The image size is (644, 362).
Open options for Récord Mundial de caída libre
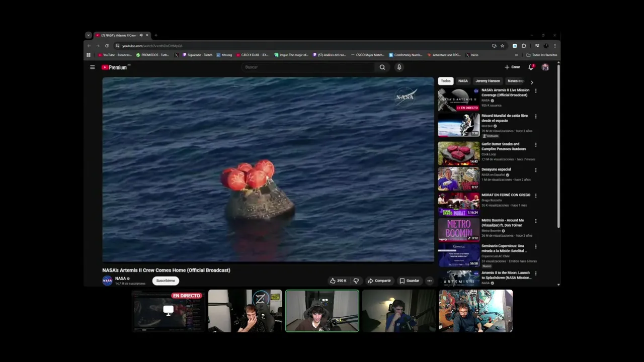(535, 117)
